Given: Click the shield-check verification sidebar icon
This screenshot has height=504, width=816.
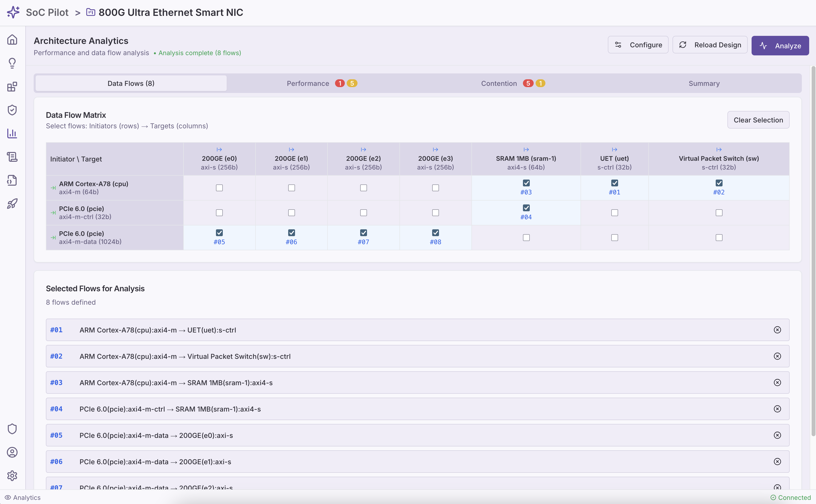Looking at the screenshot, I should [12, 110].
